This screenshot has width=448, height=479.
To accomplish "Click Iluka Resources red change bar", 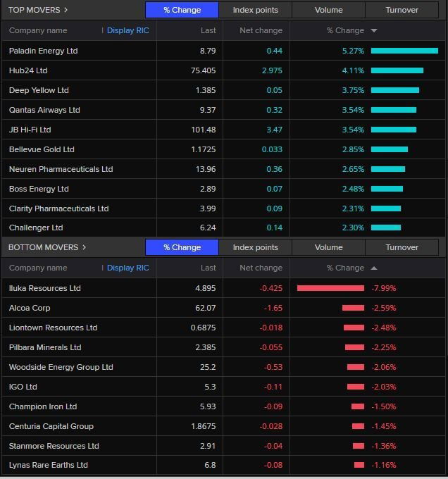I will (330, 288).
